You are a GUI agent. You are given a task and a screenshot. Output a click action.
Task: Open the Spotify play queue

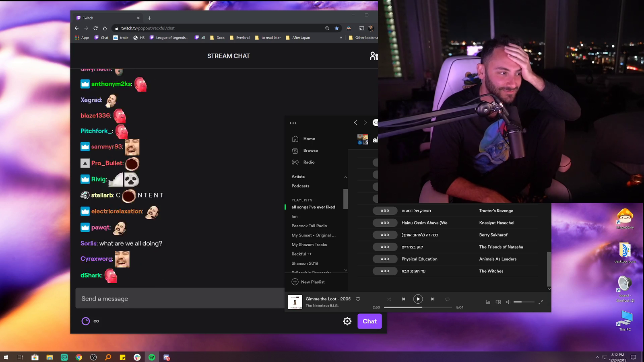tap(488, 302)
